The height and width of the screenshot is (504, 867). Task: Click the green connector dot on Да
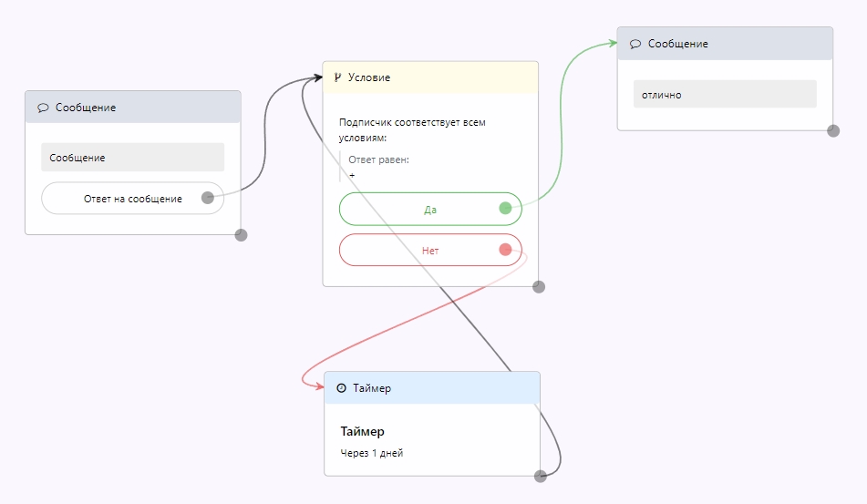pyautogui.click(x=505, y=209)
